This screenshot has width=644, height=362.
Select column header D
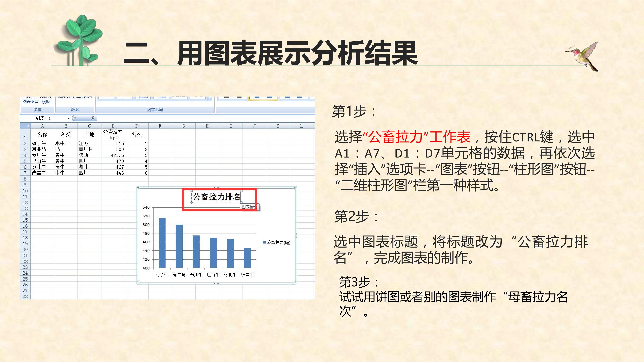coord(113,126)
